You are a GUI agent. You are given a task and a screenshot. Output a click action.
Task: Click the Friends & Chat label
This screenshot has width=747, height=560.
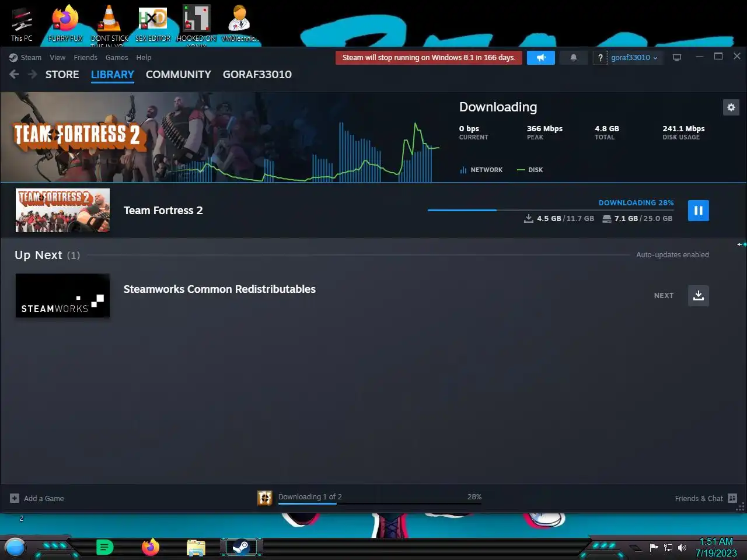tap(699, 498)
